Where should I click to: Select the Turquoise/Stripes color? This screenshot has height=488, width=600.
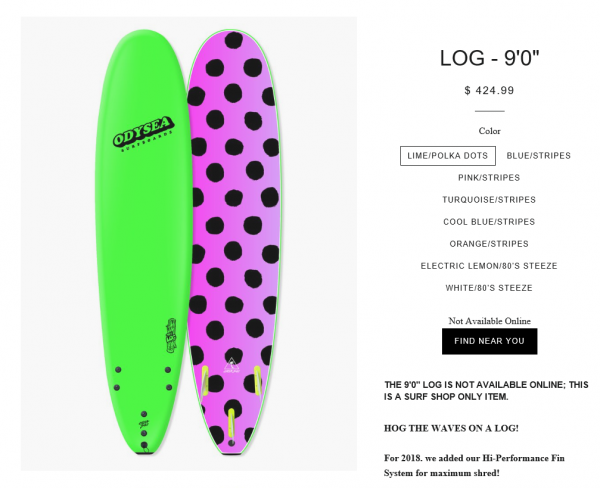pyautogui.click(x=489, y=200)
